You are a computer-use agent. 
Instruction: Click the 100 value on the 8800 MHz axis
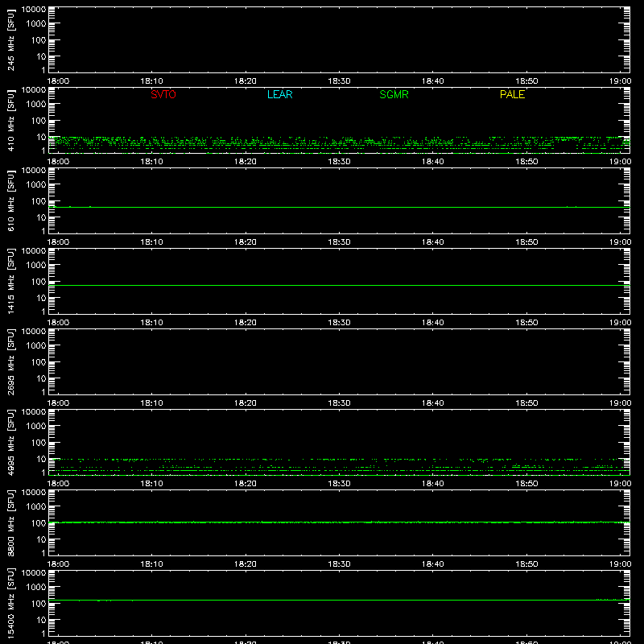click(39, 523)
